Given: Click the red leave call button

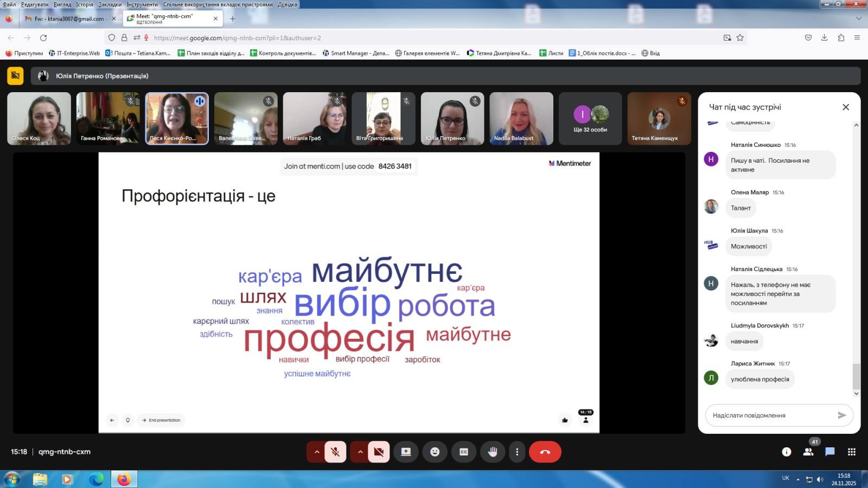Looking at the screenshot, I should click(x=545, y=452).
